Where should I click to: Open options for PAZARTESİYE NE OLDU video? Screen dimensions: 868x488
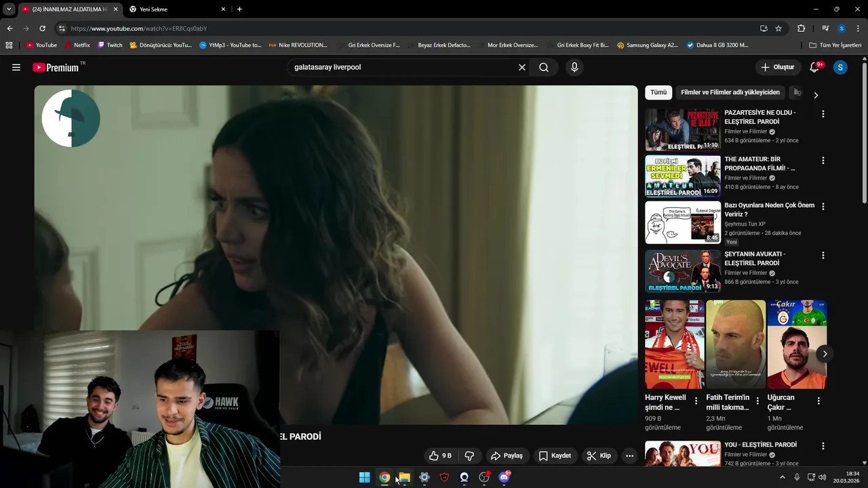(x=823, y=115)
